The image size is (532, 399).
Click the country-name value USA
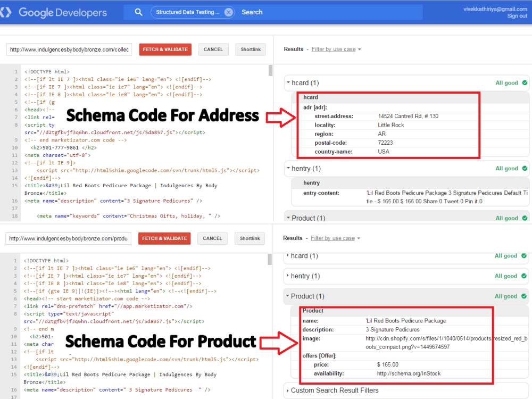point(384,152)
